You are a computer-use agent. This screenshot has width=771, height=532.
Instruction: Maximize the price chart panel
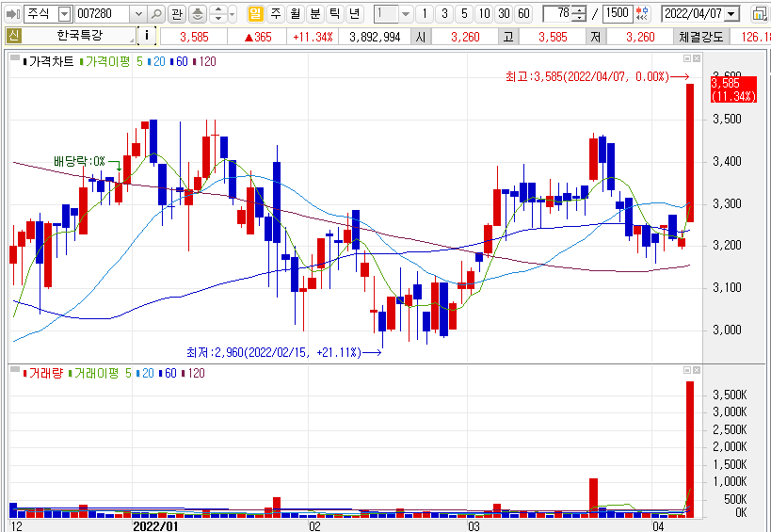click(687, 58)
